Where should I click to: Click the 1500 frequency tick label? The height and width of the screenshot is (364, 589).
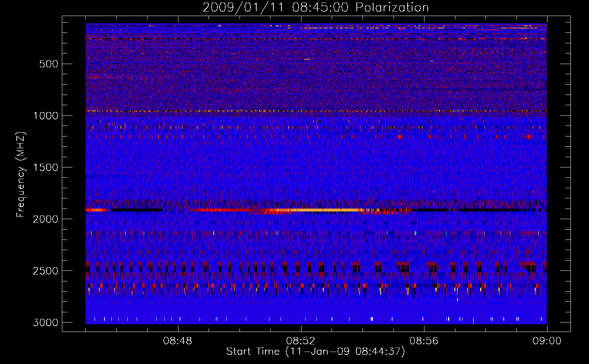click(46, 167)
